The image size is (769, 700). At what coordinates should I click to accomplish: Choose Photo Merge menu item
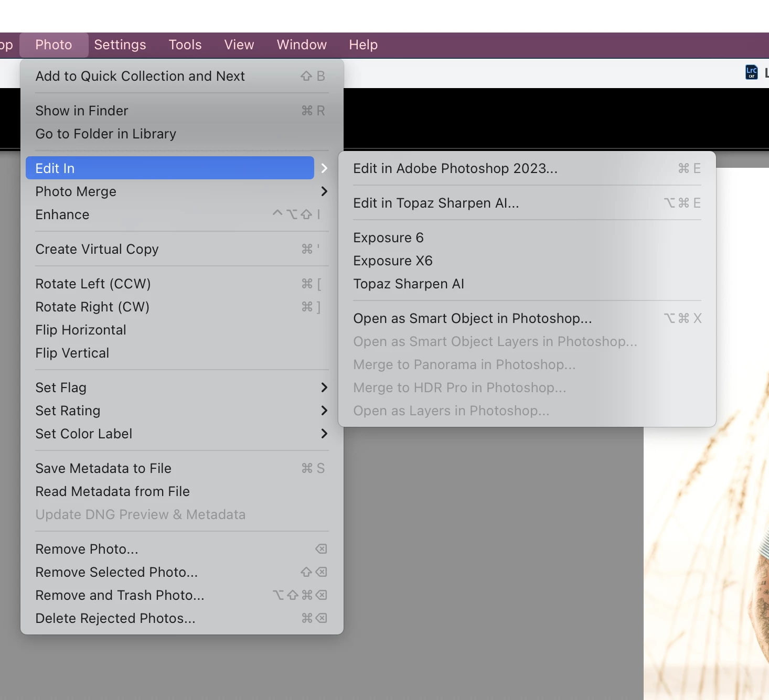click(181, 191)
